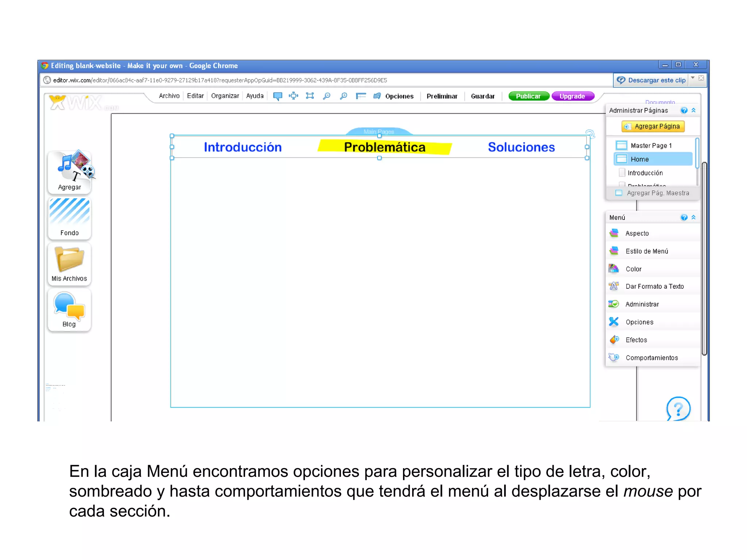
Task: Click the Wix logo
Action: 83,103
